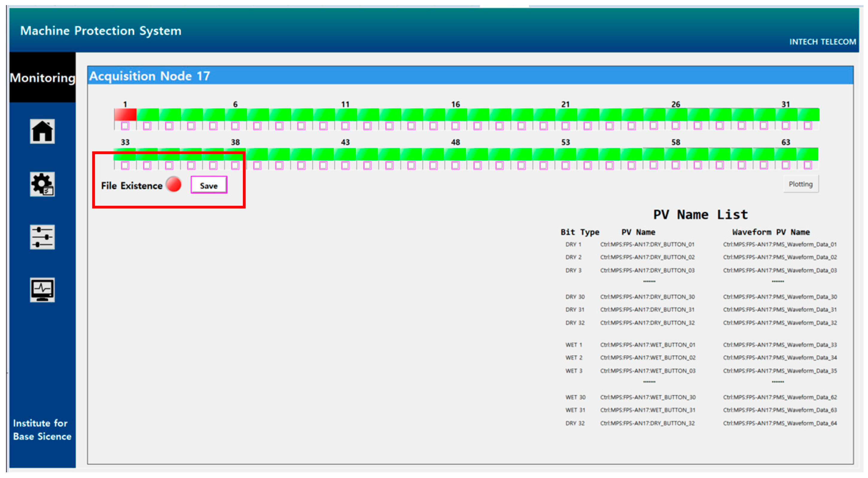Click the green channel 43 status block
Image resolution: width=868 pixels, height=478 pixels.
click(x=345, y=154)
